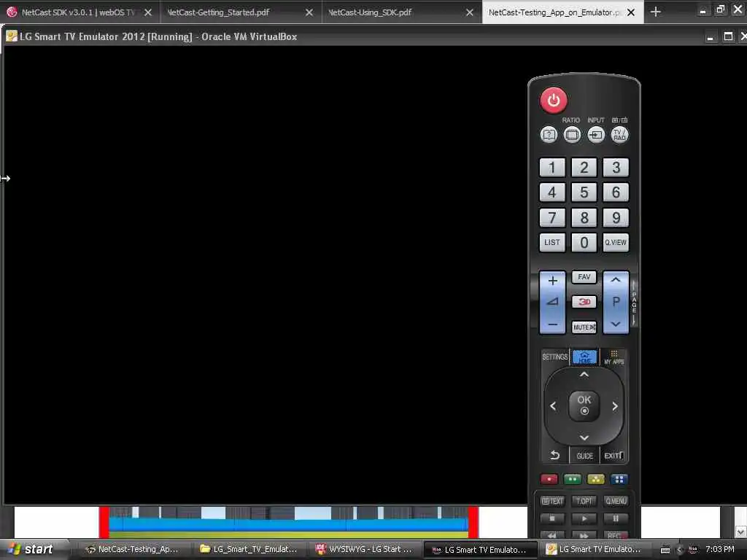Viewport: 747px width, 560px height.
Task: Tap number 5 on the remote keypad
Action: point(584,192)
